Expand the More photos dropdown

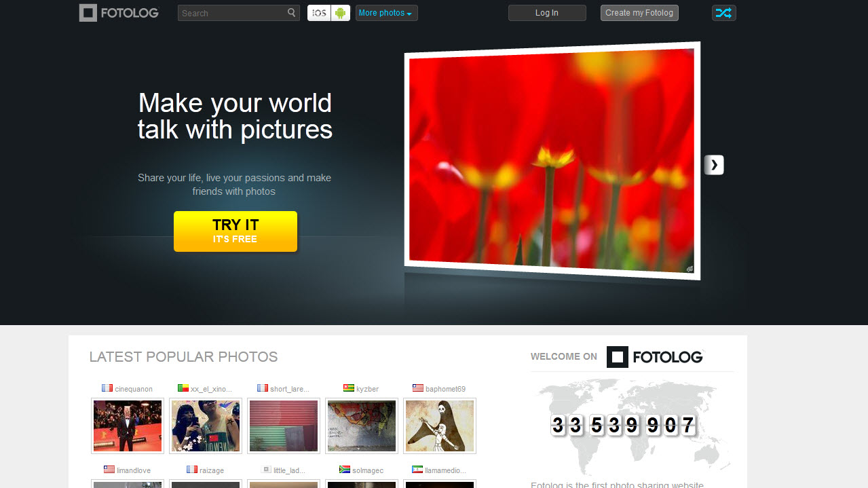pos(386,13)
